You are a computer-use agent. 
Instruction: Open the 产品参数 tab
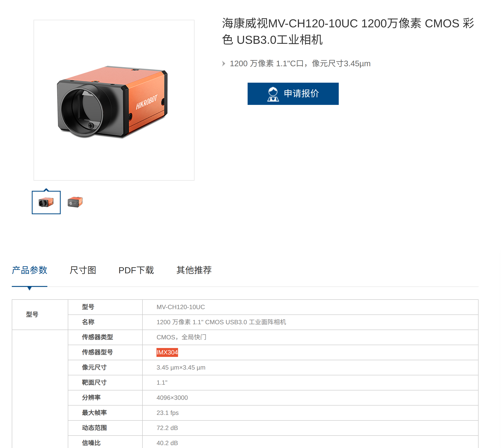point(30,270)
